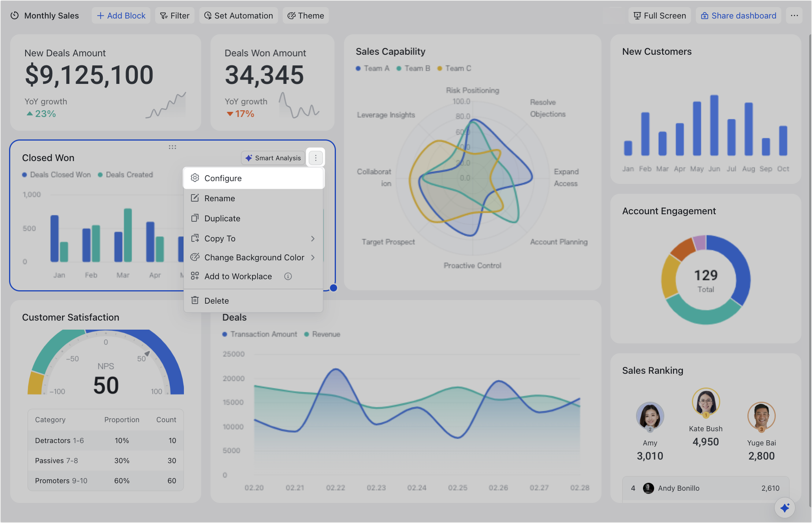The height and width of the screenshot is (523, 812).
Task: Toggle Deals Created legend item
Action: pyautogui.click(x=125, y=175)
